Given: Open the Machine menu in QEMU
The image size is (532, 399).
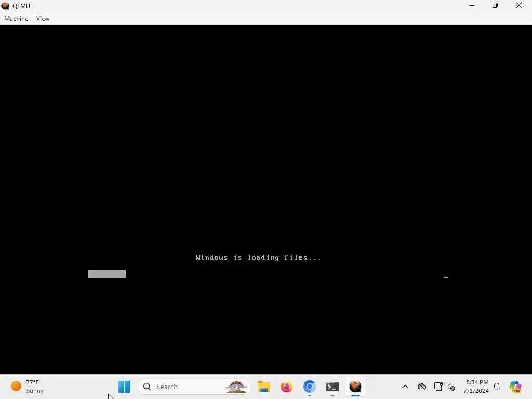Looking at the screenshot, I should (x=16, y=19).
